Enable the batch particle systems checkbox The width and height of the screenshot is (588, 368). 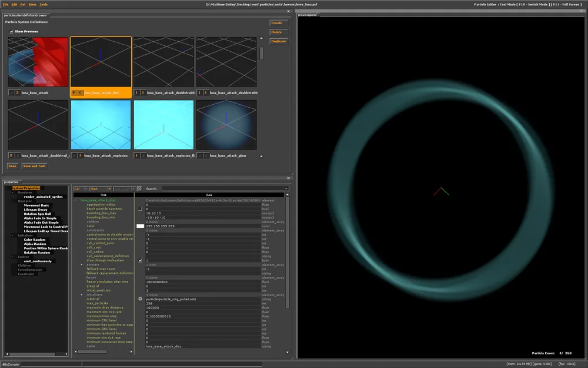(140, 208)
